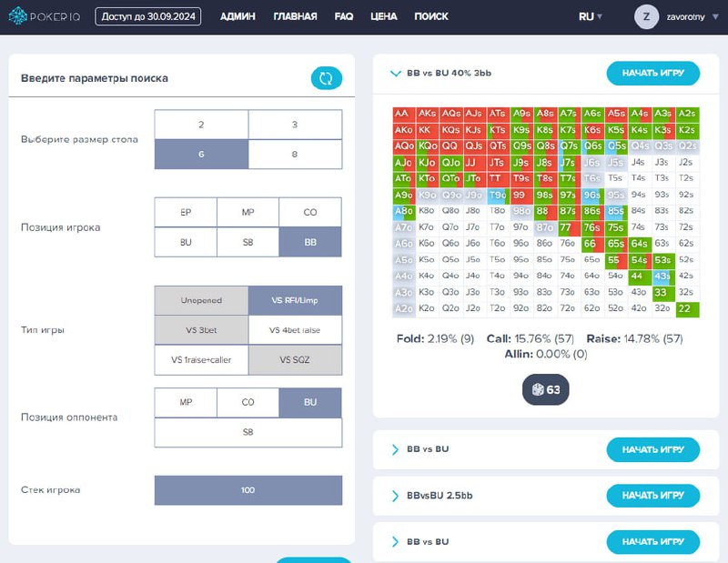This screenshot has height=563, width=728.
Task: Open the zavorotny account dropdown arrow
Action: pos(715,16)
